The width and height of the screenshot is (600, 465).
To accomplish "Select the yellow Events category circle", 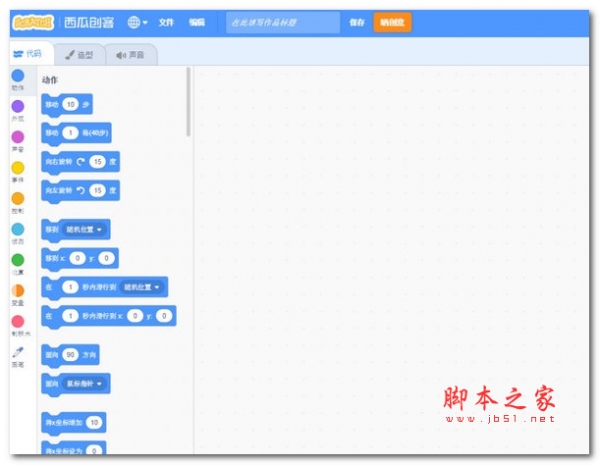I will (x=18, y=168).
